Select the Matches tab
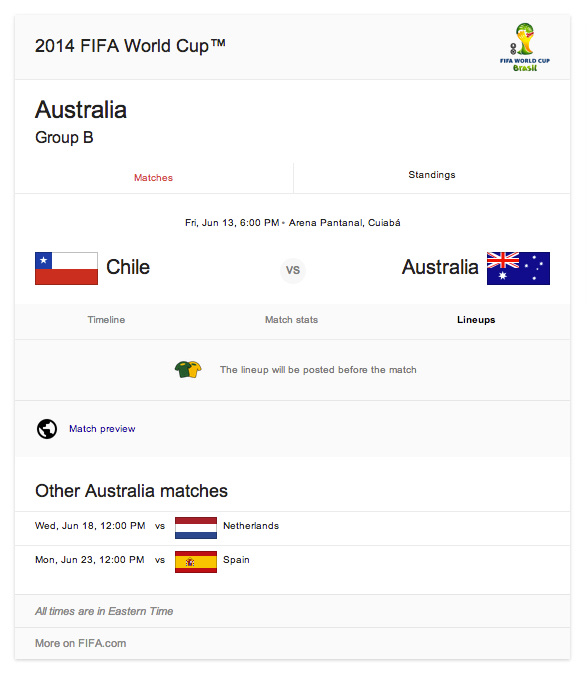This screenshot has height=674, width=587. click(x=153, y=178)
